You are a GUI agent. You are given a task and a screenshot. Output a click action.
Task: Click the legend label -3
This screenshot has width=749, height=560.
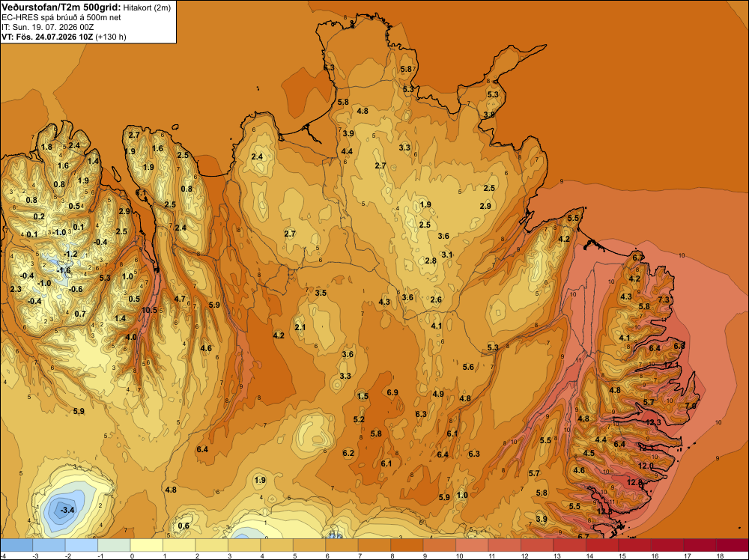click(x=35, y=556)
